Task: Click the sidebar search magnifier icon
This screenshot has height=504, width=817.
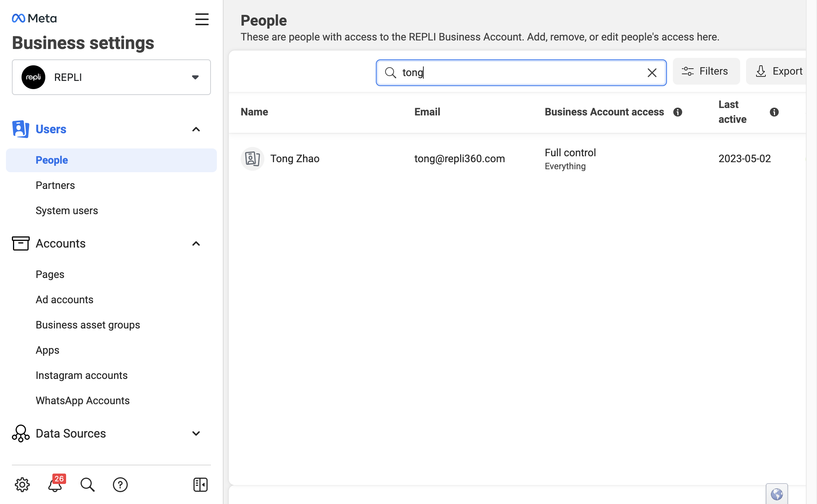Action: [88, 485]
